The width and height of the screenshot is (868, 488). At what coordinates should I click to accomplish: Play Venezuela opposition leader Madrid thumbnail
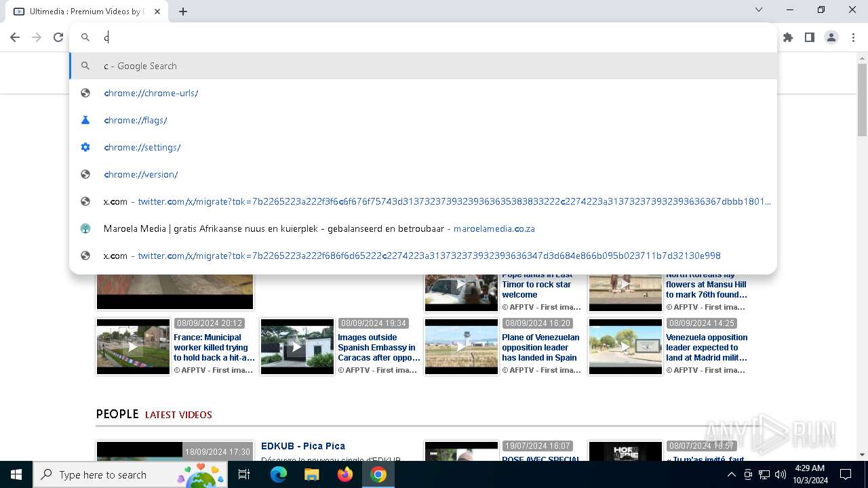tap(625, 346)
